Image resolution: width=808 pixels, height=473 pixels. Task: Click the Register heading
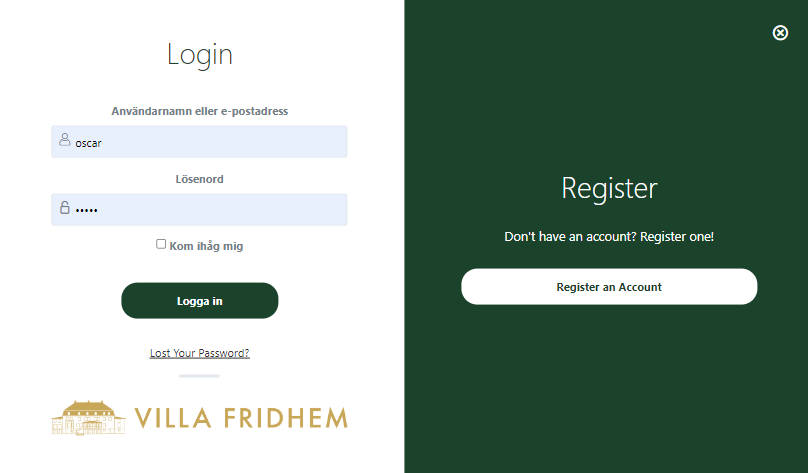(609, 188)
